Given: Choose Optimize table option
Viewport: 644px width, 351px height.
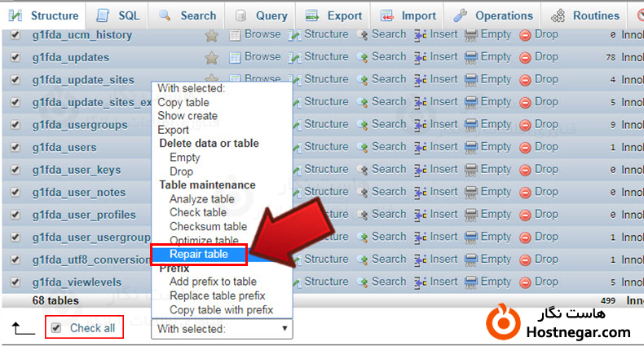Looking at the screenshot, I should click(204, 241).
